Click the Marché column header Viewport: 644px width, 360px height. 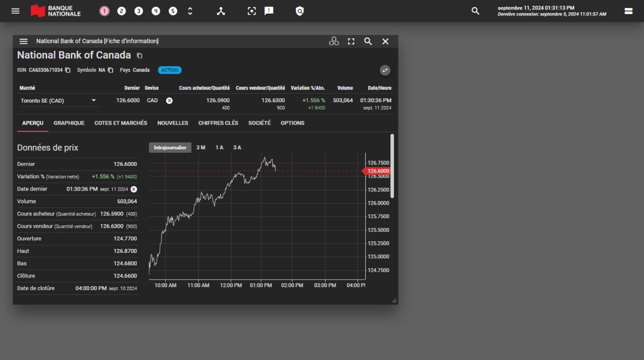27,88
